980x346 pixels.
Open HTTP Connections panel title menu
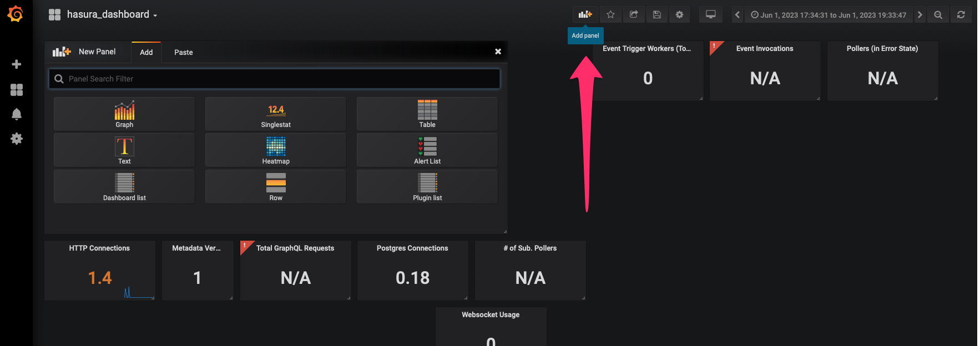coord(99,248)
